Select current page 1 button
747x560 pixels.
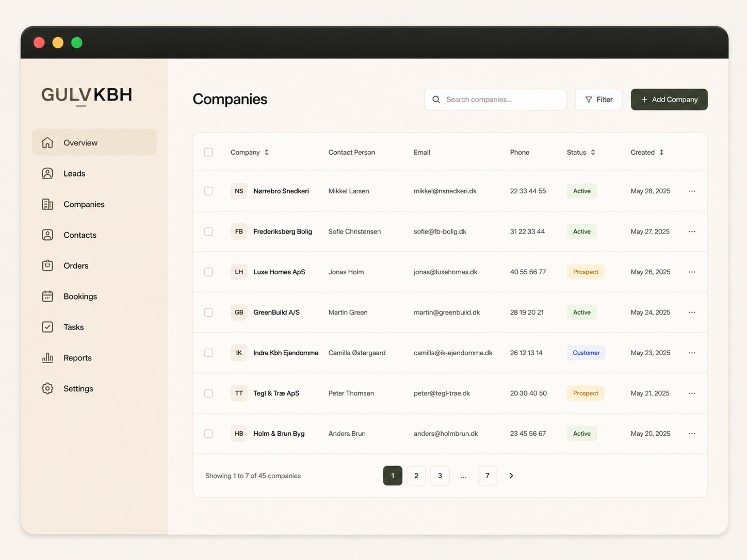[x=393, y=475]
